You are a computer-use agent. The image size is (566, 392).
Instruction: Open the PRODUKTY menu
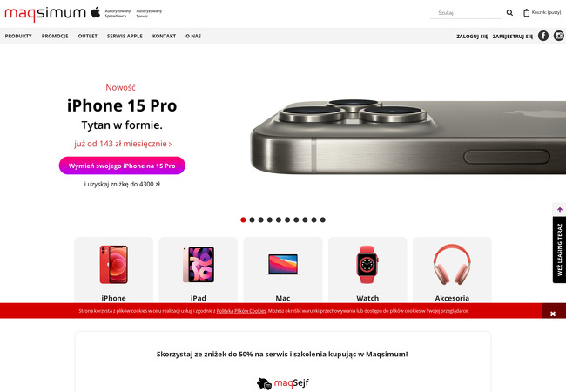[18, 36]
